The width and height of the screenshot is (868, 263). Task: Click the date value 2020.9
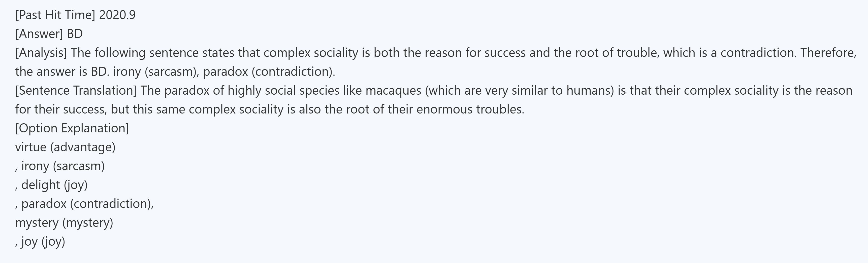117,15
